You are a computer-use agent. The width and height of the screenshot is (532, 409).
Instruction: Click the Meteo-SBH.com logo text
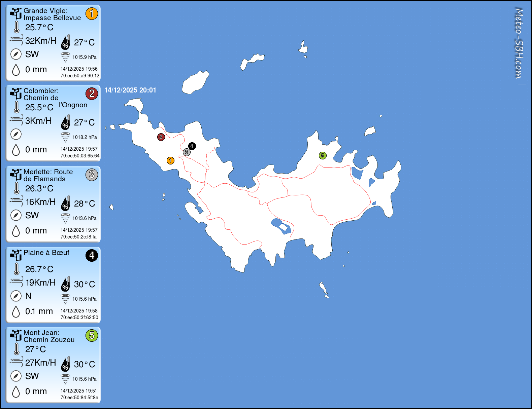[519, 43]
